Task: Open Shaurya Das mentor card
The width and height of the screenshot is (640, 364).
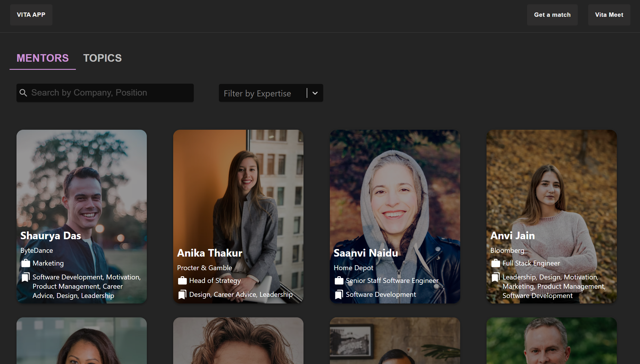Action: tap(82, 188)
